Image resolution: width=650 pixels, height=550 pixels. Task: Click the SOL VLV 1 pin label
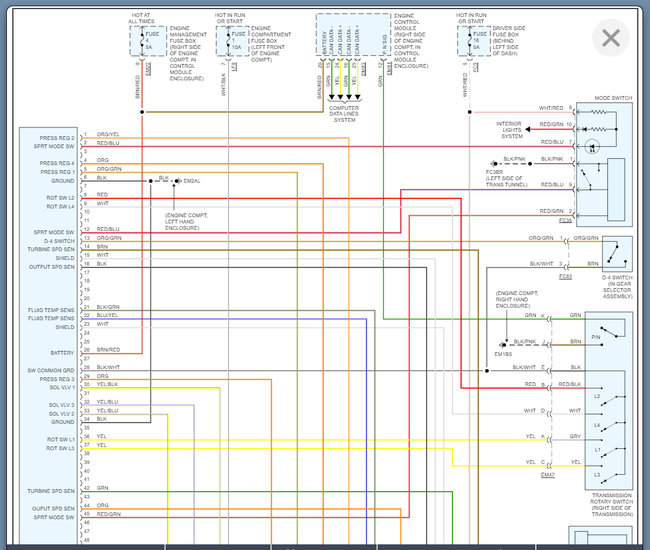[x=62, y=388]
